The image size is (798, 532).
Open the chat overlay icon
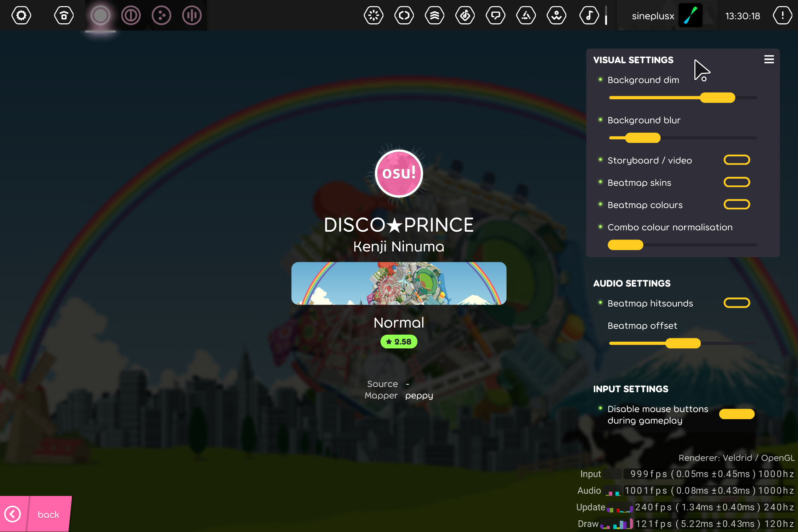point(495,16)
